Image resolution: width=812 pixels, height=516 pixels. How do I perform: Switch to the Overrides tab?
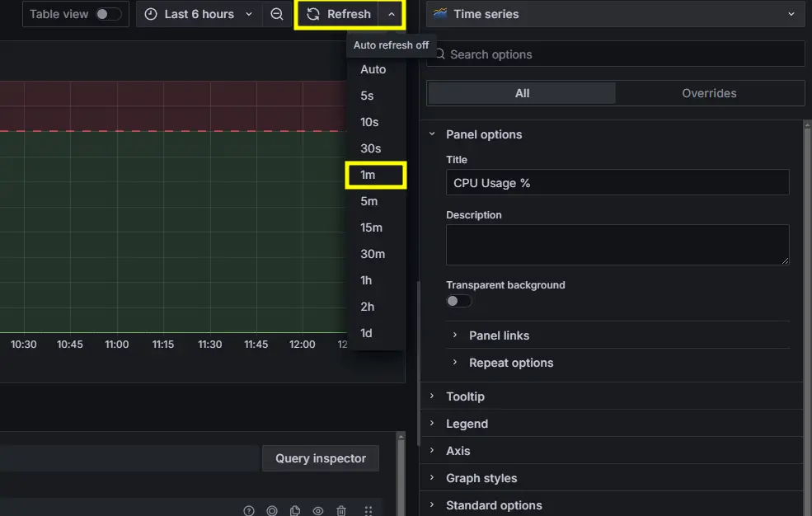point(709,93)
